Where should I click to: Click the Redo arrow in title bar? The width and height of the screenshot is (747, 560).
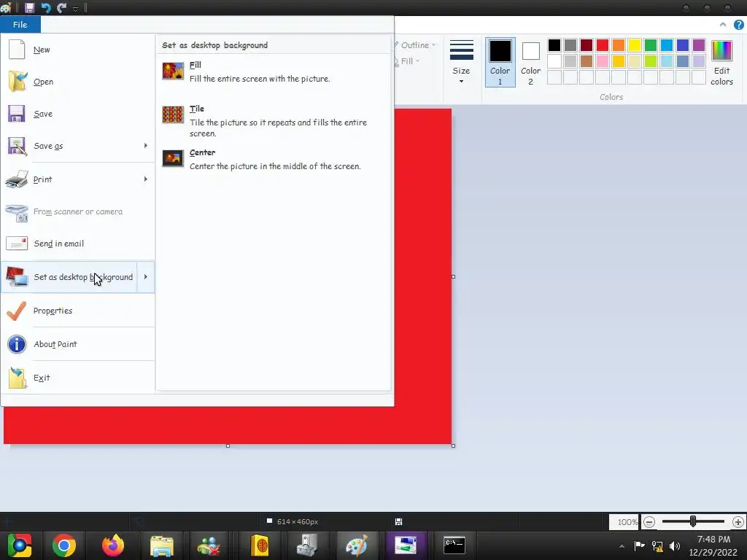point(61,7)
